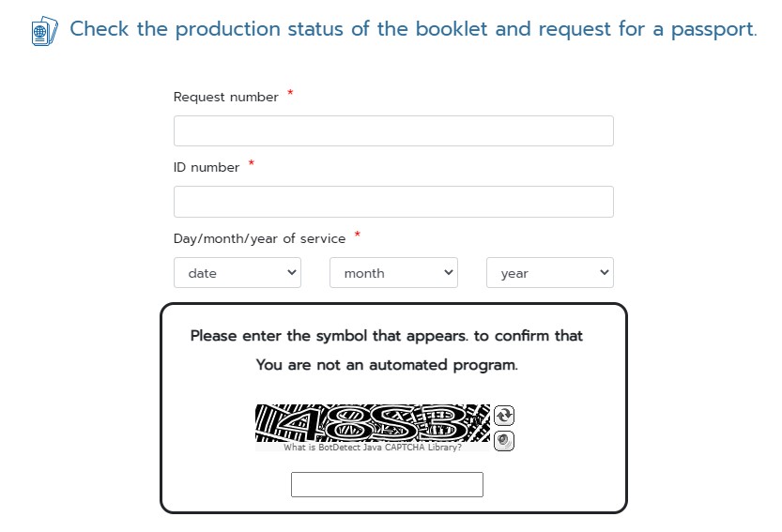782x532 pixels.
Task: Click the Request number label
Action: 226,98
